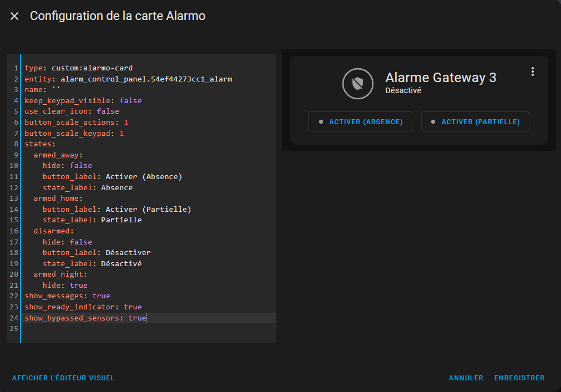The width and height of the screenshot is (561, 392).
Task: Click 'button_label: Activer (Absence)' line
Action: 112,176
